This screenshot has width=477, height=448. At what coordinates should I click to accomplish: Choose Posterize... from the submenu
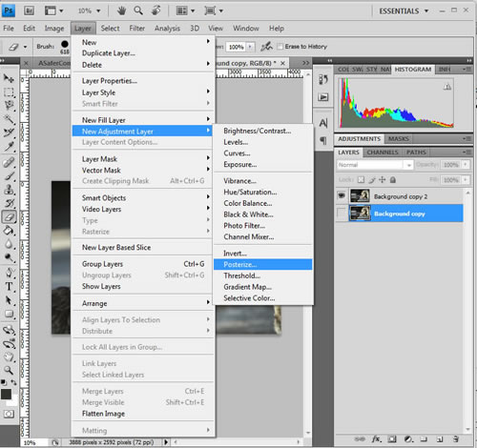[x=263, y=264]
